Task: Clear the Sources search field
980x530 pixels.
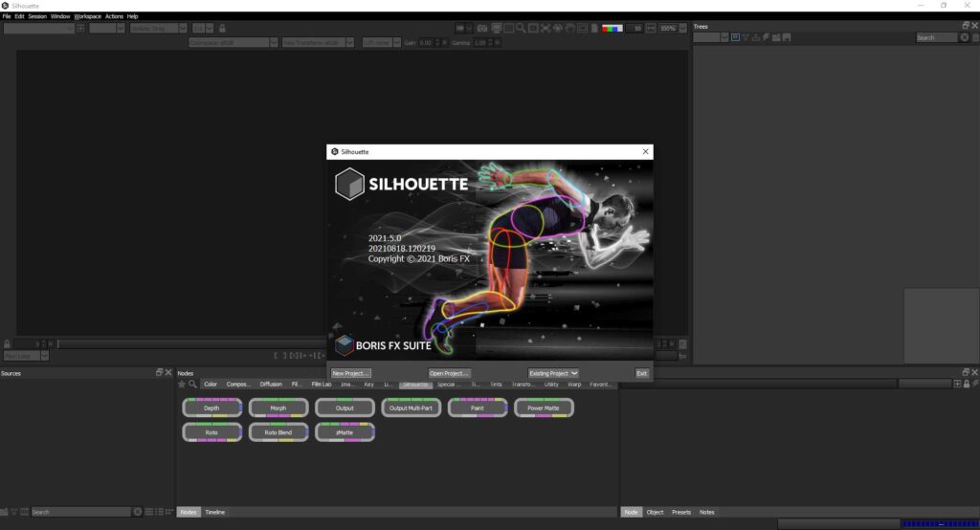Action: [138, 512]
